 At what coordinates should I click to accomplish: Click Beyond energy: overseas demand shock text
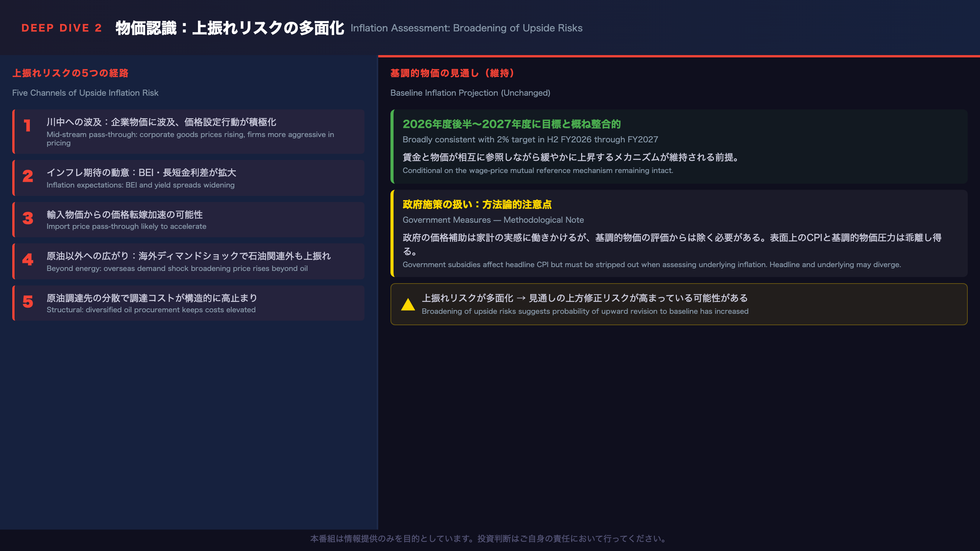[177, 268]
